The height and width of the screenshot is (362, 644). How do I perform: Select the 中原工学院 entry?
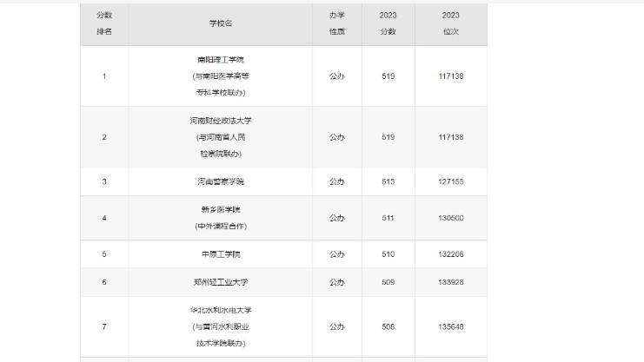pos(221,253)
